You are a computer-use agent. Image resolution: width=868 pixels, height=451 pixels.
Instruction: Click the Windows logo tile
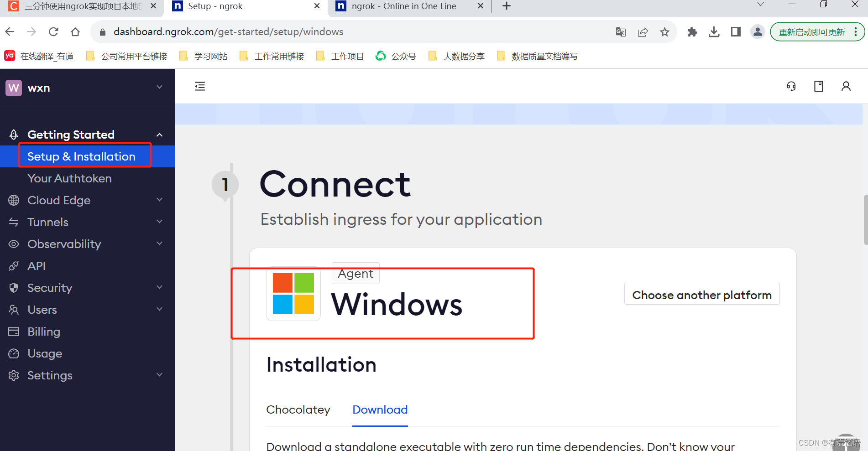[x=293, y=294]
